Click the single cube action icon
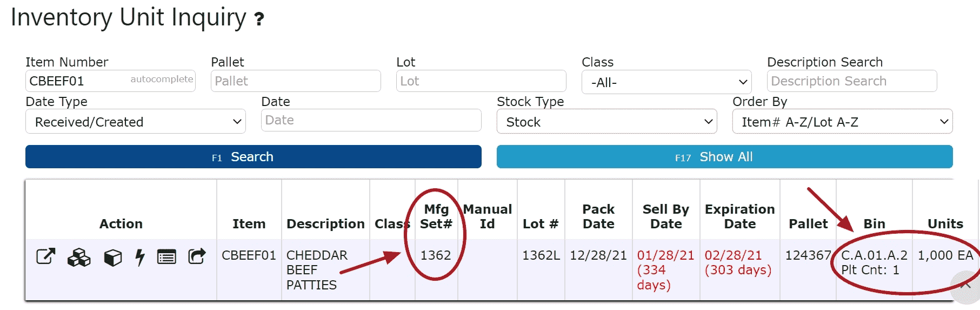The width and height of the screenshot is (980, 310). click(x=112, y=258)
